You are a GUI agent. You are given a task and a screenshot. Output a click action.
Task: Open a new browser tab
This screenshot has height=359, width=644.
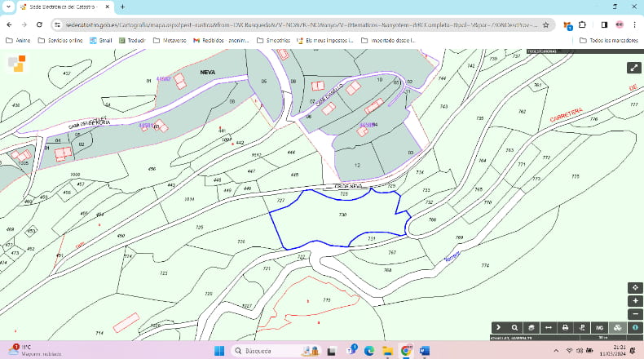pyautogui.click(x=122, y=7)
